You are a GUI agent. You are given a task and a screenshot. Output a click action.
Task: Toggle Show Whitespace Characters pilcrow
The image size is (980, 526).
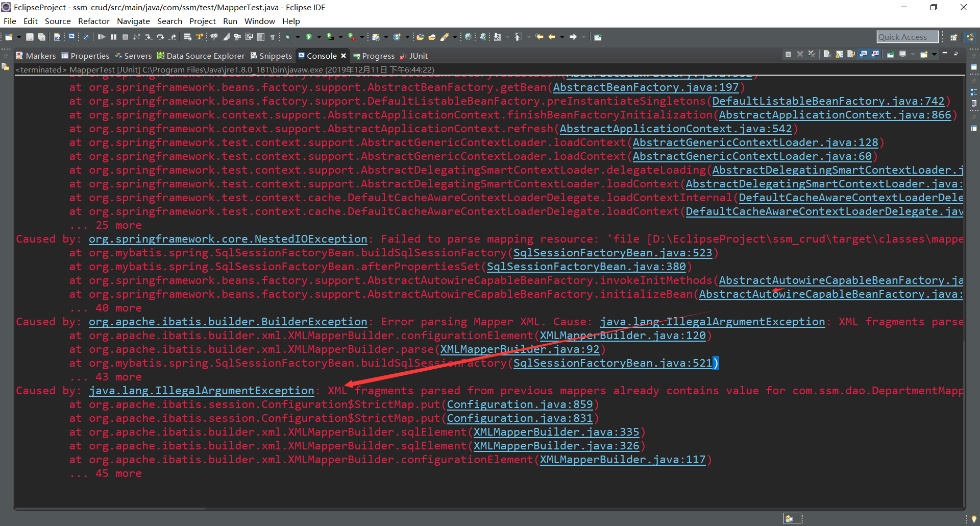(x=273, y=37)
